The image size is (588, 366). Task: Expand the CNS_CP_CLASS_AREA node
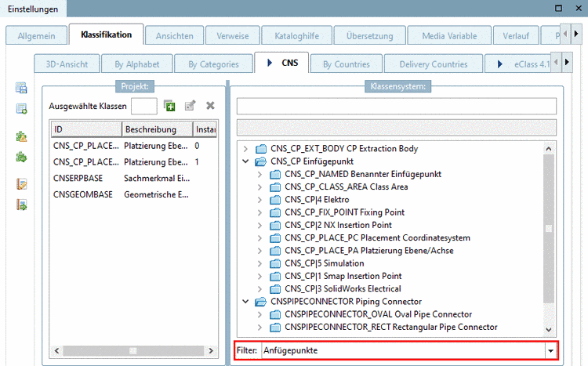pyautogui.click(x=260, y=187)
